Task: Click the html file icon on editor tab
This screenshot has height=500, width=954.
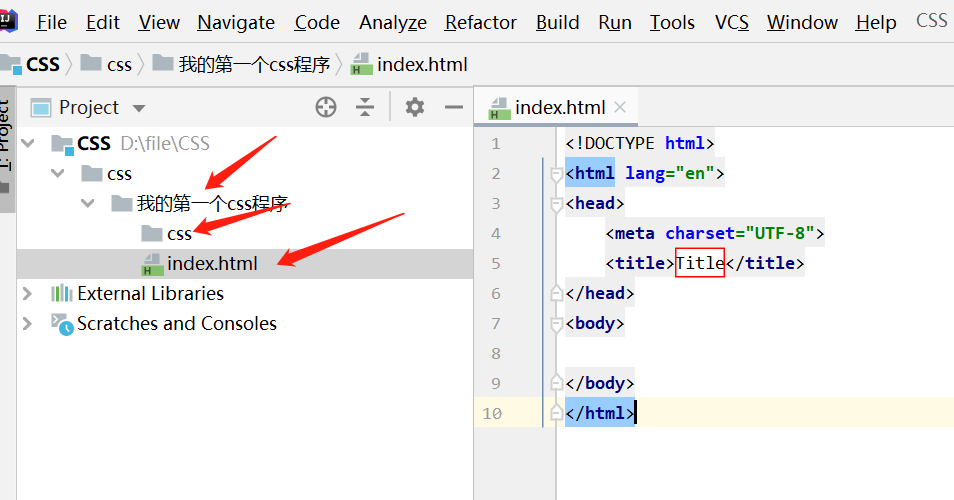Action: tap(499, 108)
